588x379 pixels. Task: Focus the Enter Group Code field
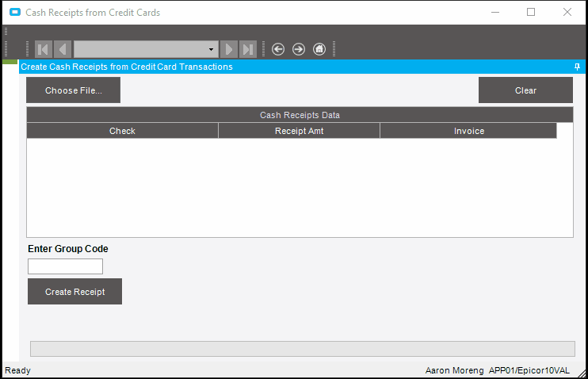pyautogui.click(x=65, y=266)
